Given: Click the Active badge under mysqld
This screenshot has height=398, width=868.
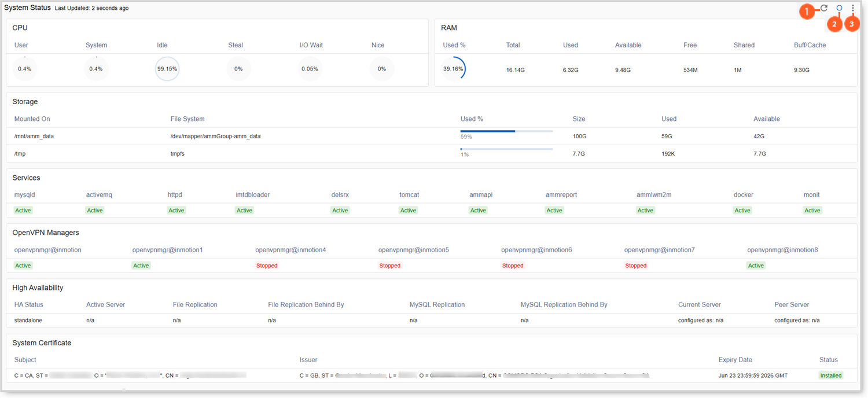Looking at the screenshot, I should (23, 211).
